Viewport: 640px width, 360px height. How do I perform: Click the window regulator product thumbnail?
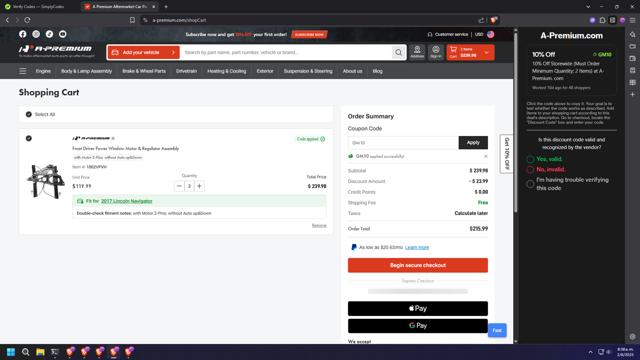pyautogui.click(x=46, y=181)
